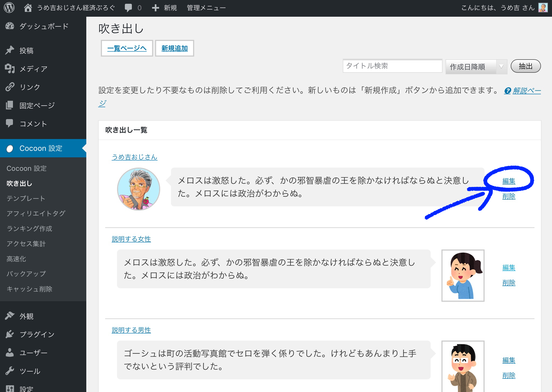The width and height of the screenshot is (552, 392).
Task: Click 新規追加 button
Action: click(174, 48)
